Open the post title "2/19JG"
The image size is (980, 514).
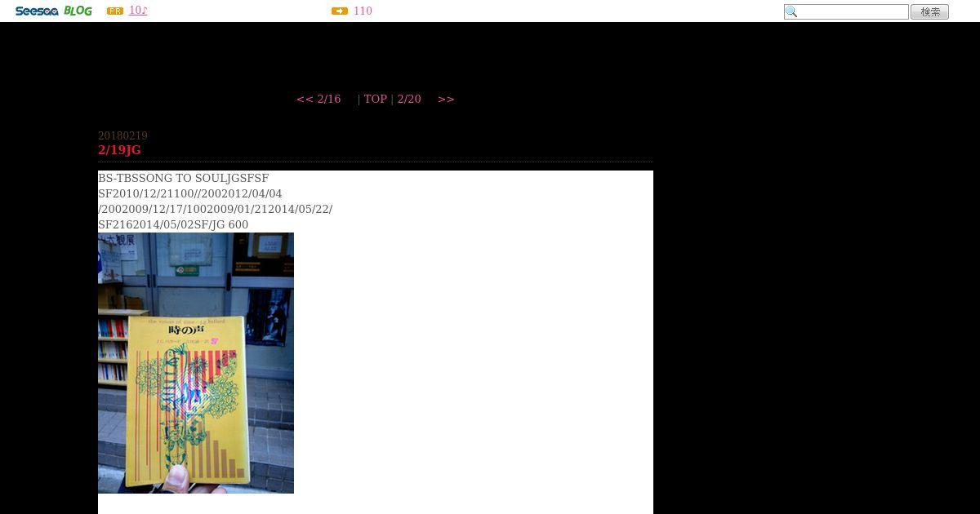click(119, 150)
